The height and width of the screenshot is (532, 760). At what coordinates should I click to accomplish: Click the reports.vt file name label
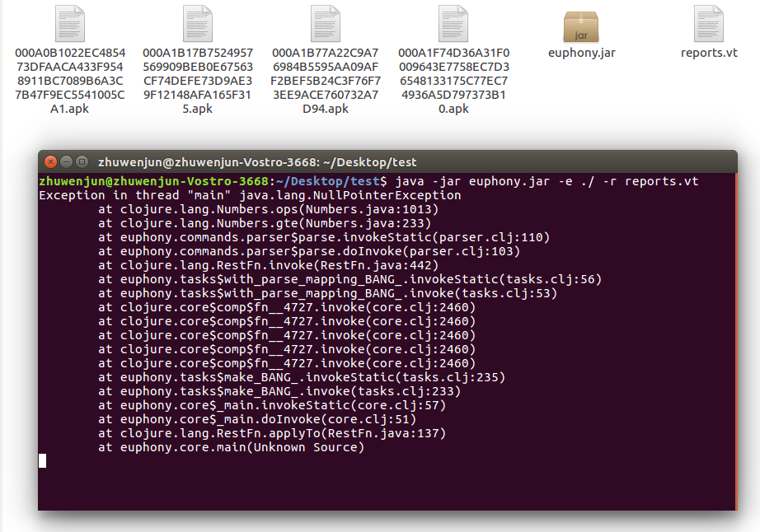(709, 53)
